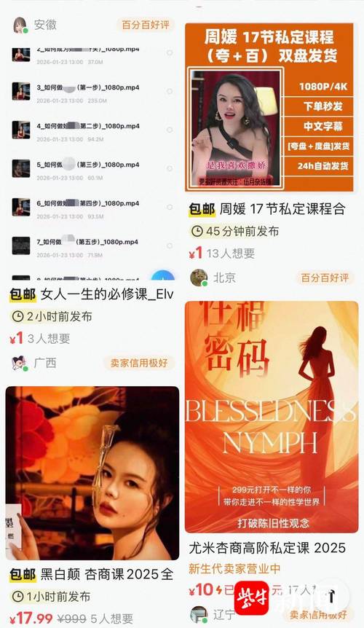Open the 性福密码 BLESSEDNESS NYMPH cover

coord(272,417)
